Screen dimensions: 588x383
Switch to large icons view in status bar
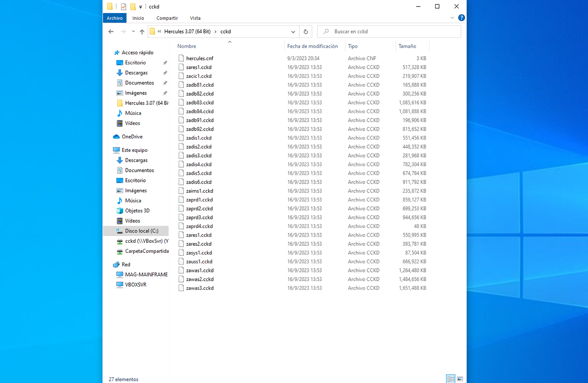[x=460, y=379]
